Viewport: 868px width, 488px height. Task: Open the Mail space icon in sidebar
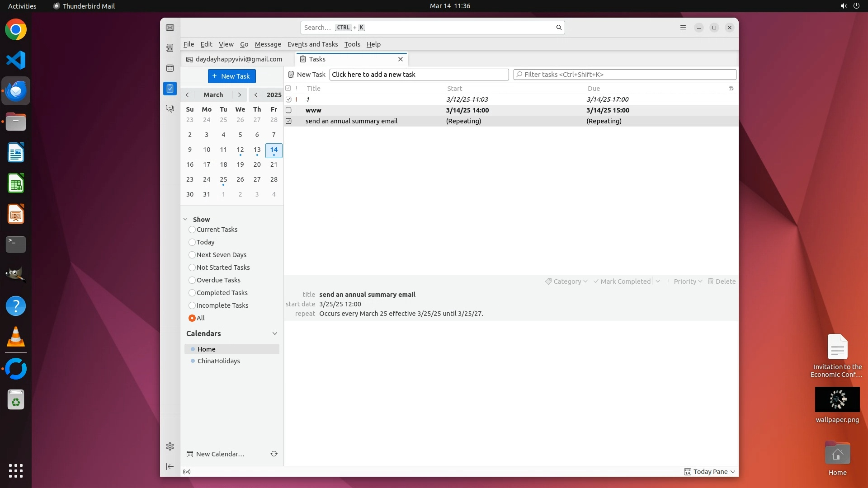click(170, 28)
